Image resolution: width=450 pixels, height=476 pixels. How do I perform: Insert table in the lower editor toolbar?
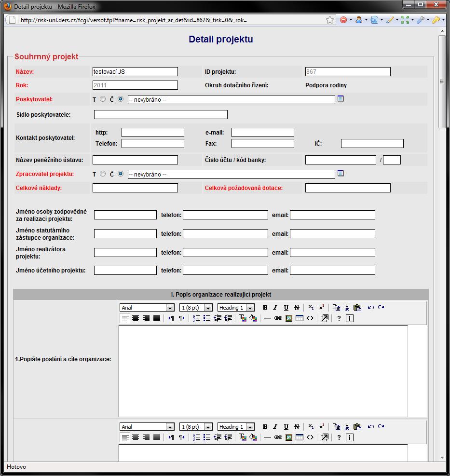tap(300, 437)
